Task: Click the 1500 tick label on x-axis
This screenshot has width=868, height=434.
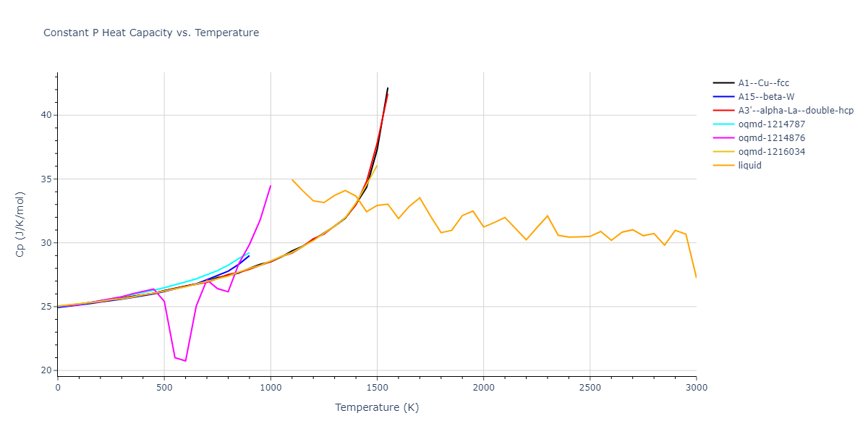Action: (x=377, y=388)
